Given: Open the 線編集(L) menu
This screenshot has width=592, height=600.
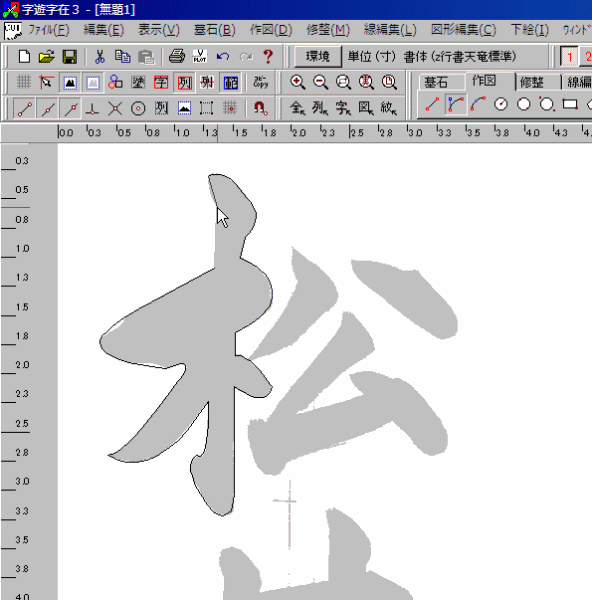Looking at the screenshot, I should (x=390, y=30).
